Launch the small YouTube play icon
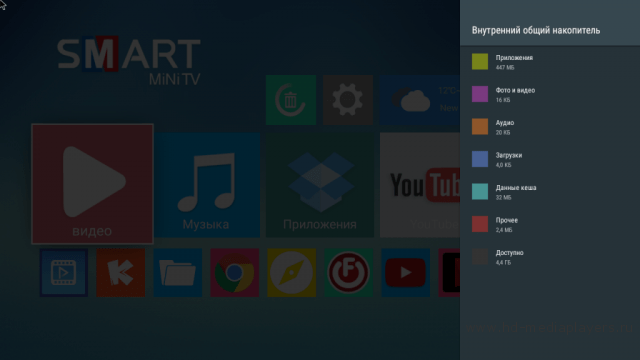Viewport: 640px width, 360px height. 405,272
